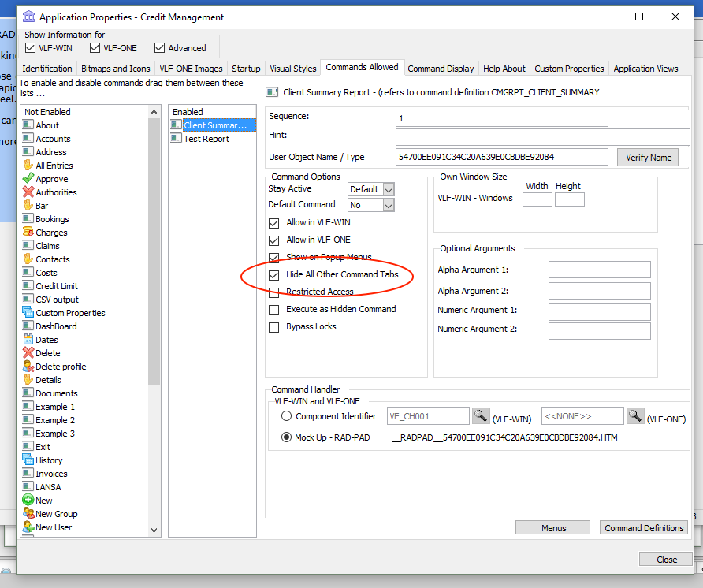Click the red Delete X icon
703x588 pixels.
[x=28, y=352]
